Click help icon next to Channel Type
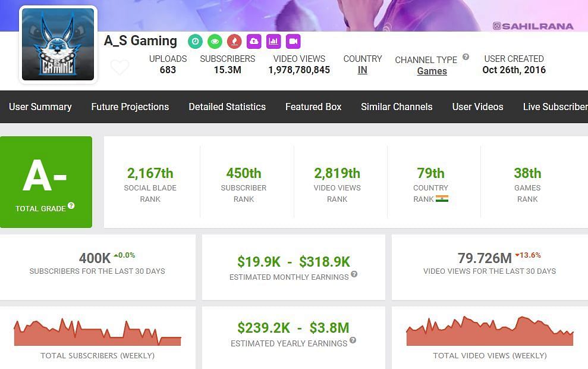 tap(466, 57)
